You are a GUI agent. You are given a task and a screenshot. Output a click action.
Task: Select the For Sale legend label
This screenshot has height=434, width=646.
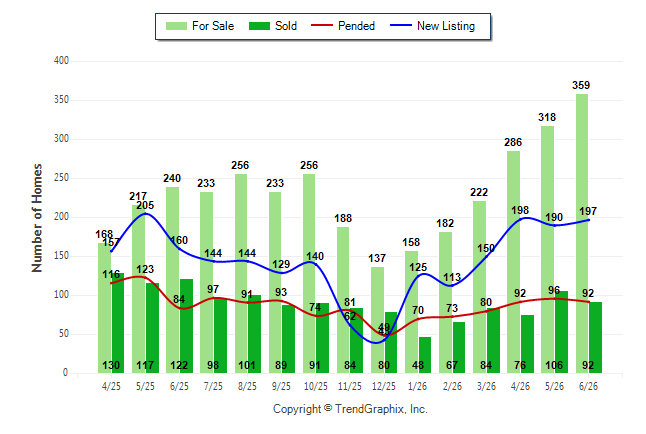(213, 26)
